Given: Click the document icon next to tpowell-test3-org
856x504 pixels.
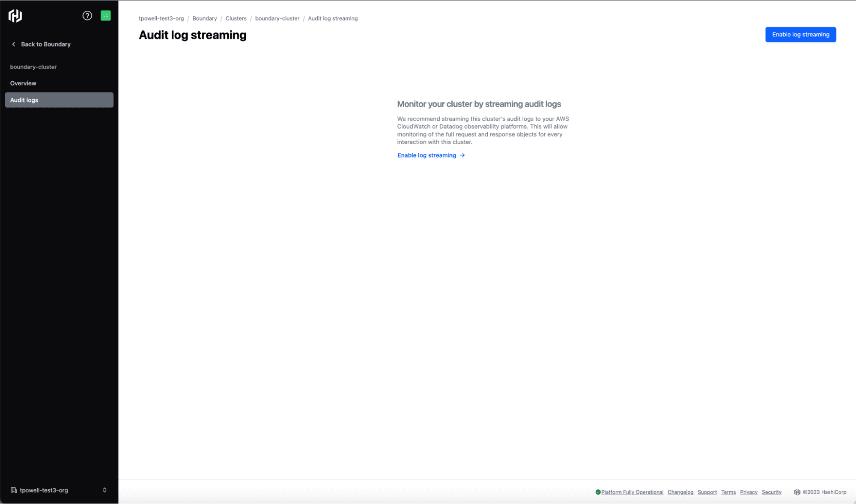Looking at the screenshot, I should point(13,490).
